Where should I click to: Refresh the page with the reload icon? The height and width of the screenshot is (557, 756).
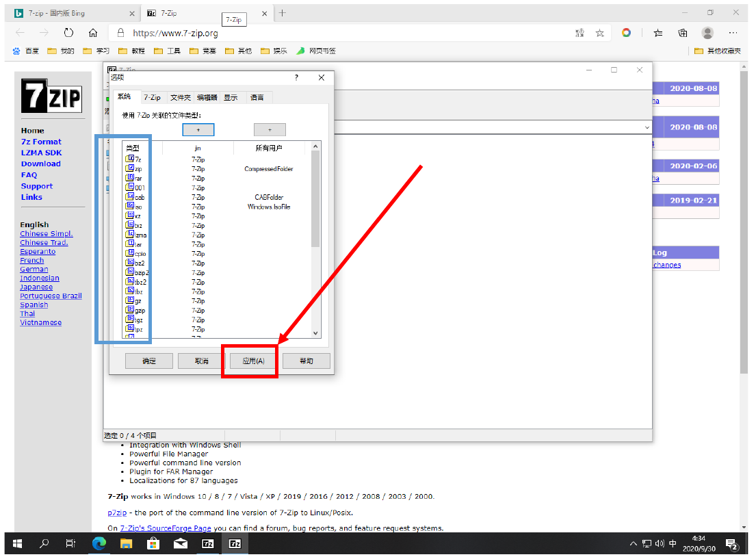click(68, 33)
